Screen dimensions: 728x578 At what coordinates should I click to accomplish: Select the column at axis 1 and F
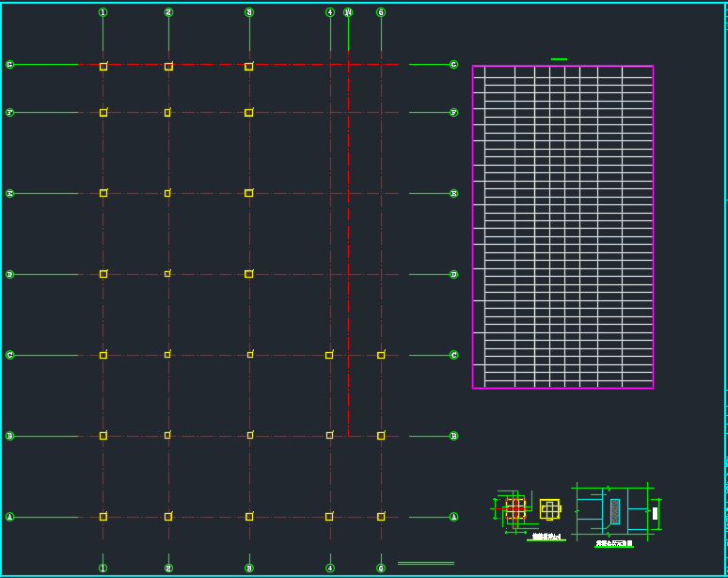(103, 112)
